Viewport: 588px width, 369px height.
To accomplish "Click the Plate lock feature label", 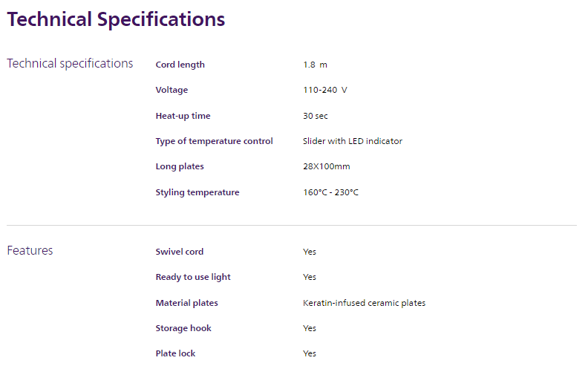I will (175, 353).
